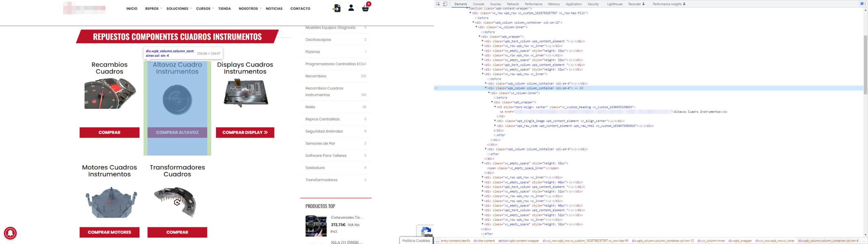This screenshot has width=868, height=244.
Task: Open the Performance insights tab
Action: coord(669,4)
